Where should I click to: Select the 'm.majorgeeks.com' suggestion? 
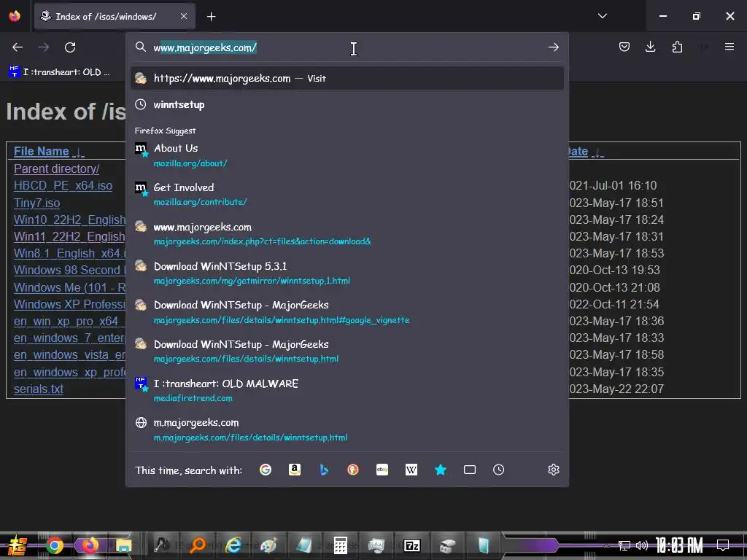pyautogui.click(x=347, y=429)
